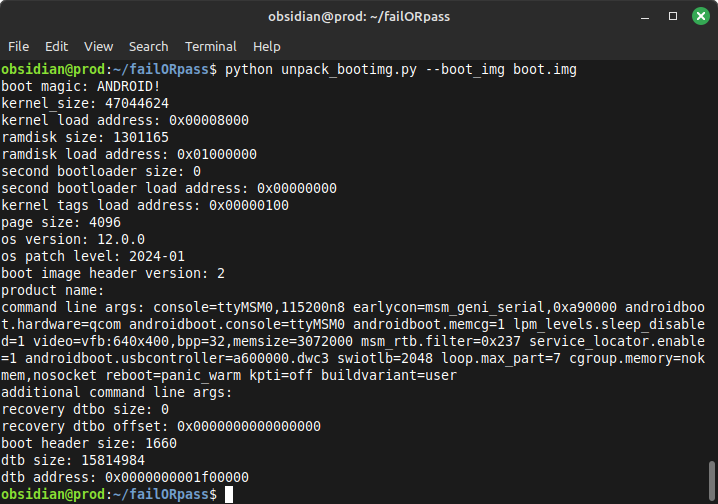718x504 pixels.
Task: Click the 'os patch level: 2024-01' line
Action: click(x=93, y=256)
